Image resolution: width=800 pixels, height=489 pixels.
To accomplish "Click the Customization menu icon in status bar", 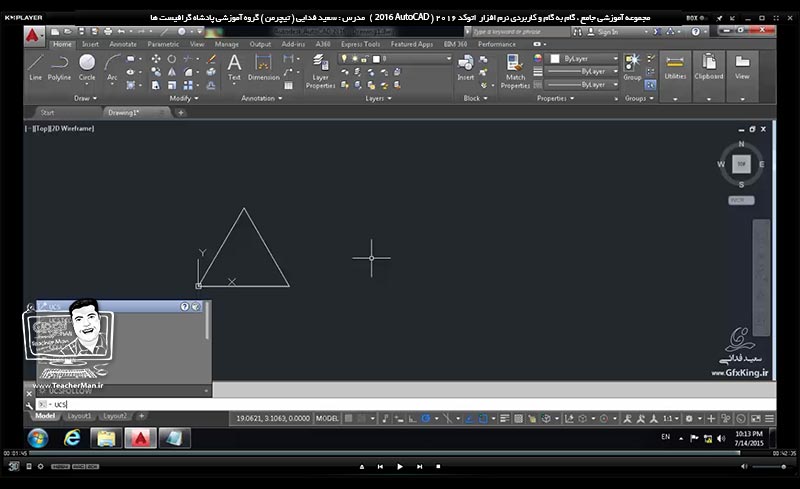I will click(769, 419).
